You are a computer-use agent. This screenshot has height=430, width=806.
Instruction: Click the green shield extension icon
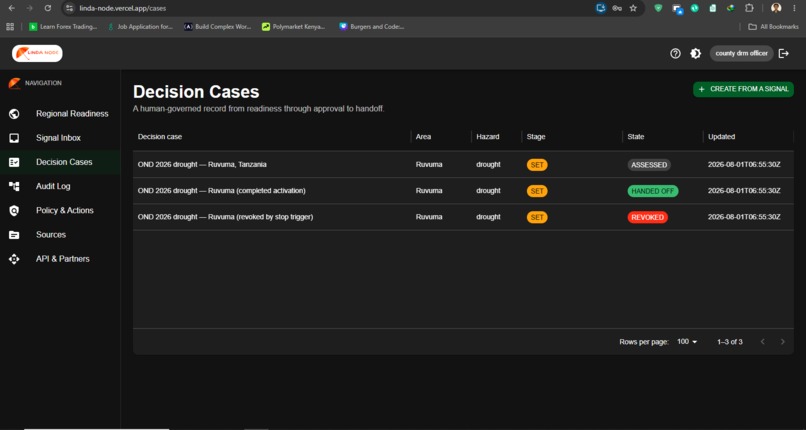pos(658,8)
